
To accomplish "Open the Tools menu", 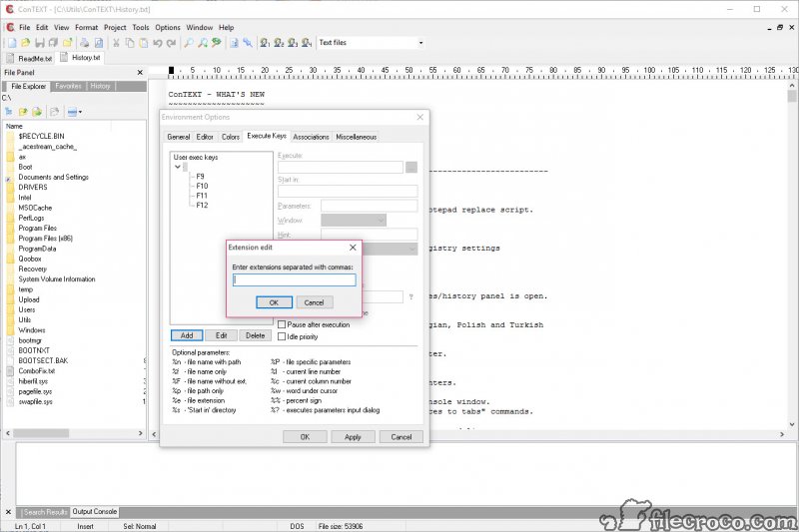I will pos(141,28).
